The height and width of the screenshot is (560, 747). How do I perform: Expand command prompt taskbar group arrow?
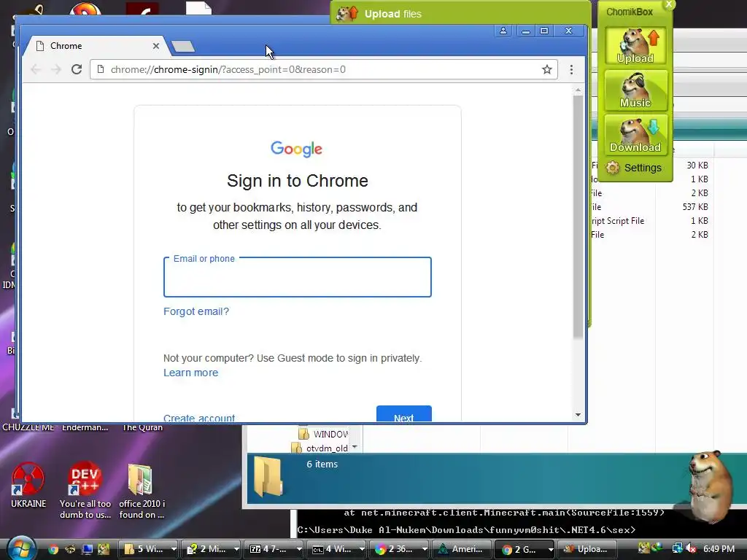[x=362, y=549]
